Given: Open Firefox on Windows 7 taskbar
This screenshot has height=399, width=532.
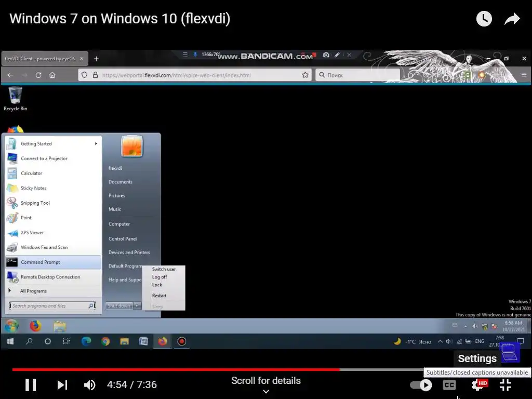Looking at the screenshot, I should [35, 326].
